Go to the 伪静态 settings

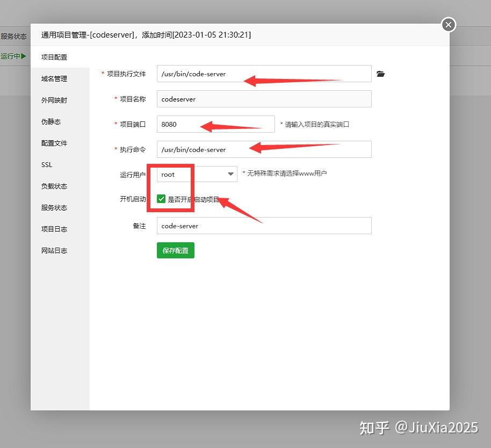52,121
